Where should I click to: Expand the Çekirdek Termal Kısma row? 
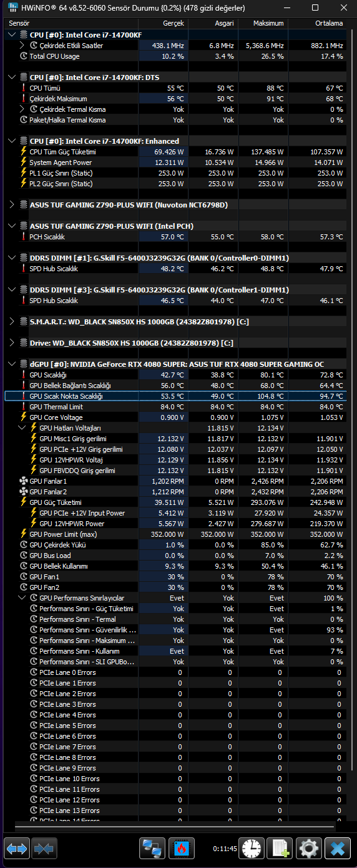tap(23, 109)
